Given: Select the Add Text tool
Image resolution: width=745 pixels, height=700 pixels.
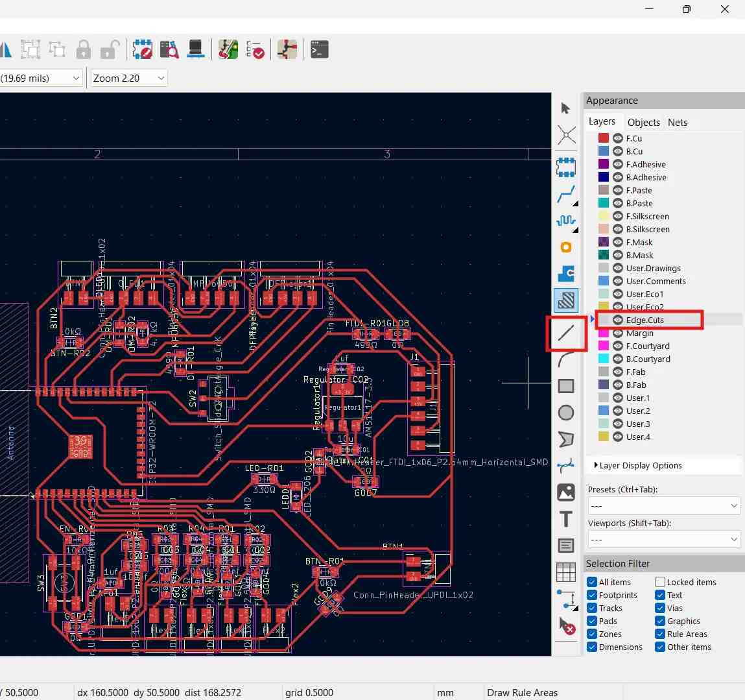Looking at the screenshot, I should click(566, 519).
